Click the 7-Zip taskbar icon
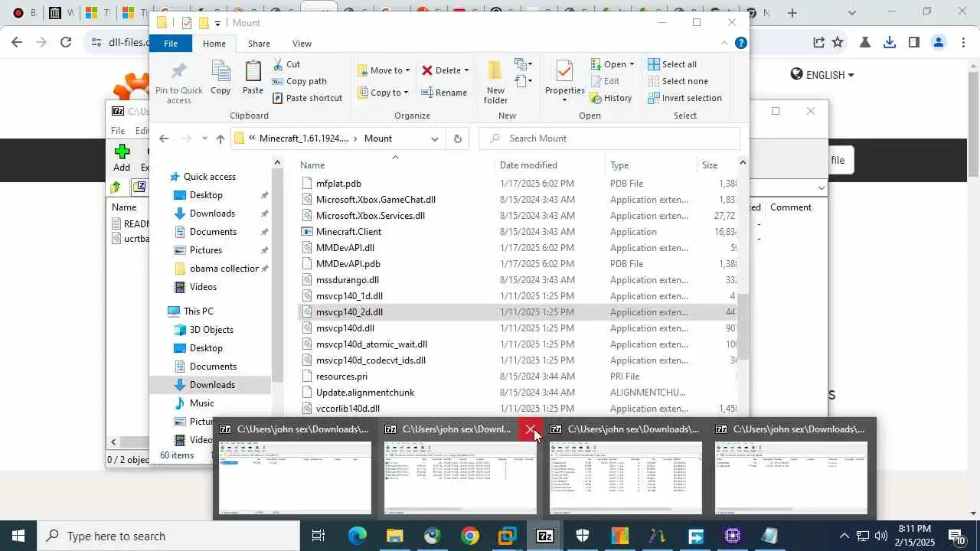The width and height of the screenshot is (980, 551). [x=545, y=536]
